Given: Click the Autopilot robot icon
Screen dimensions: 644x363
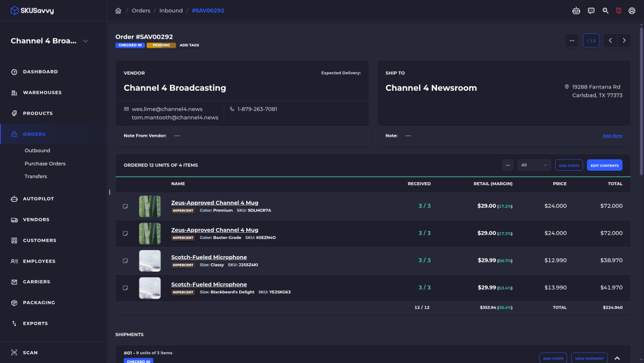Looking at the screenshot, I should [x=14, y=199].
